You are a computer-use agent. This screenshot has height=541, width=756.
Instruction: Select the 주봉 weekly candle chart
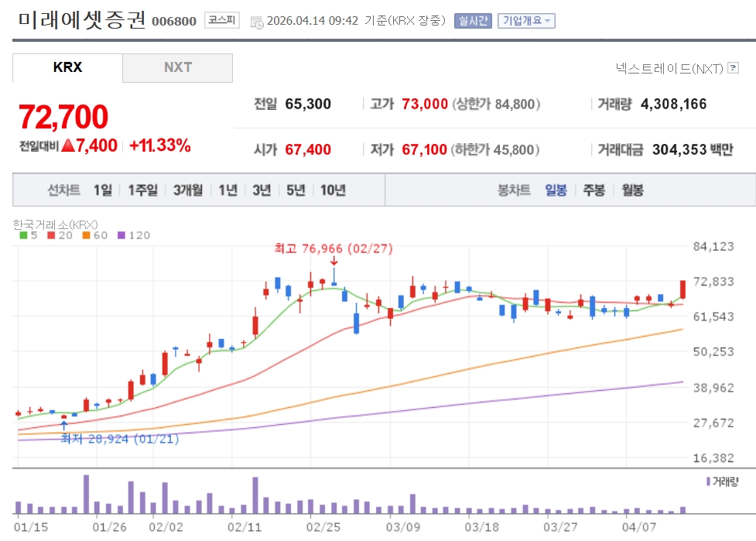(x=594, y=190)
